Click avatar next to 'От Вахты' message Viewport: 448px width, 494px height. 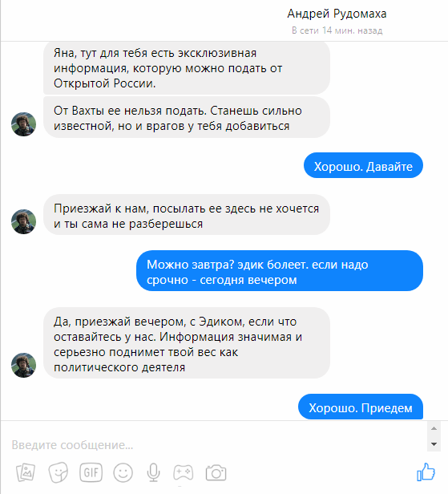coord(23,124)
